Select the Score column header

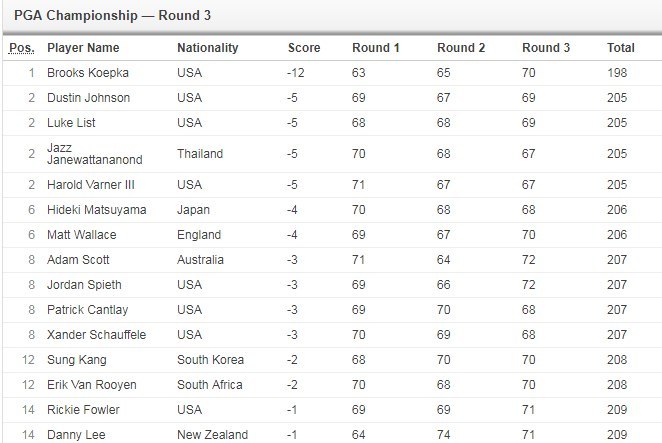[304, 48]
